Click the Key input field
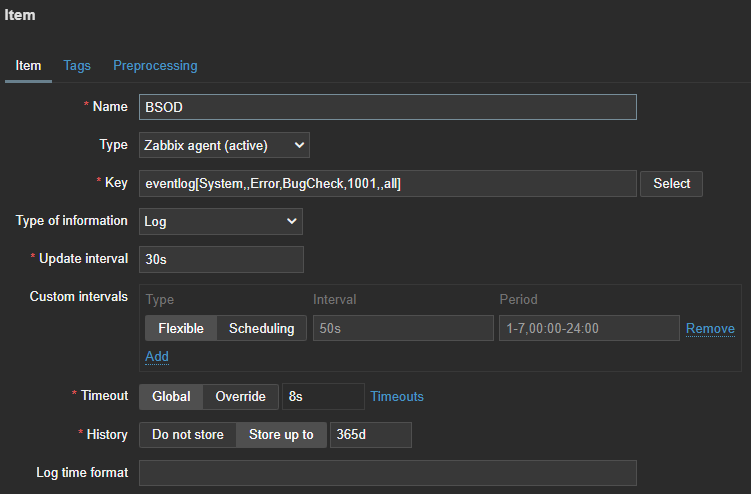The width and height of the screenshot is (751, 494). (387, 183)
